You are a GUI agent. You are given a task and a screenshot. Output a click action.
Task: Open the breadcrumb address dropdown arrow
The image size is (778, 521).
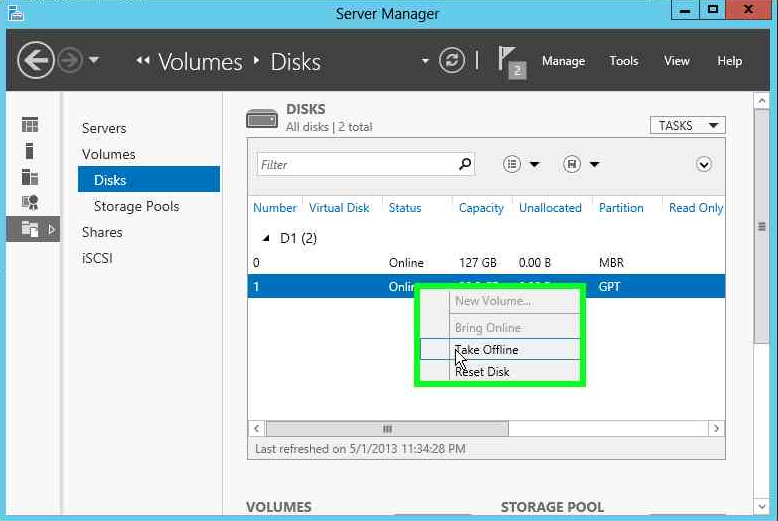(x=425, y=61)
